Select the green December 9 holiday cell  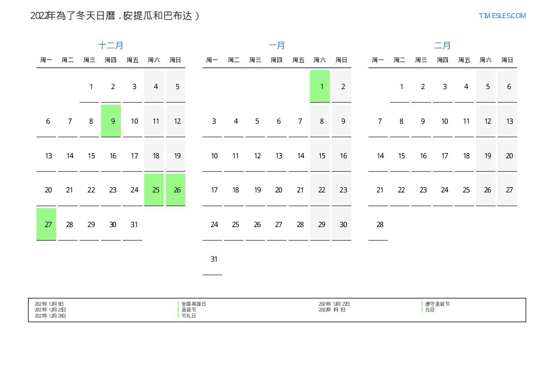[113, 121]
